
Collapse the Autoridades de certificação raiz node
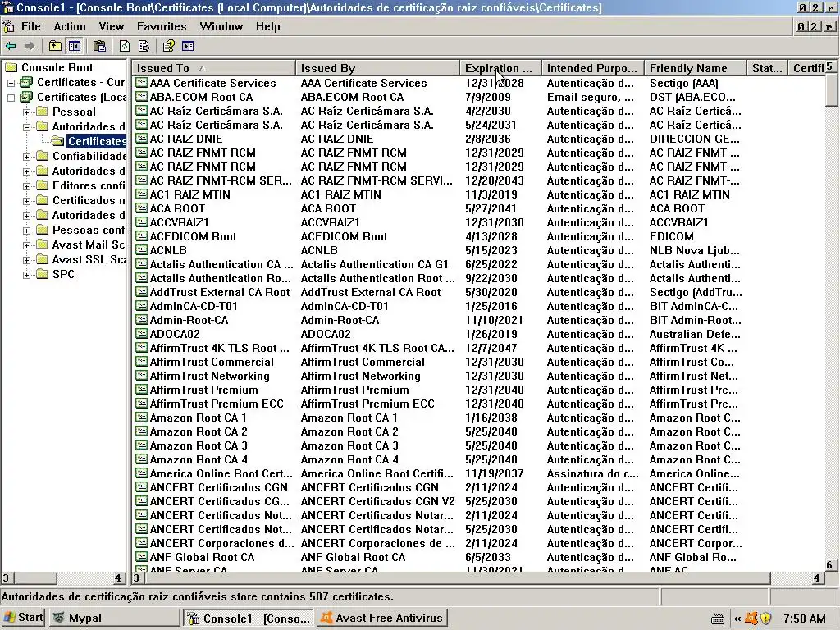[26, 127]
